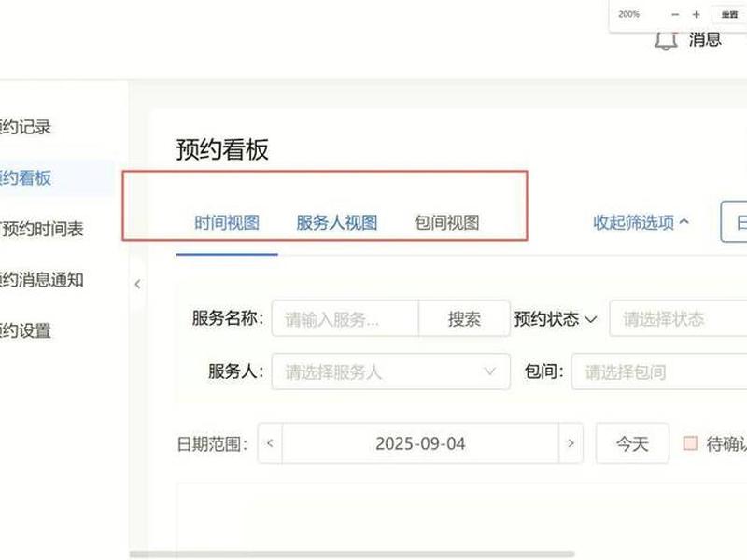The image size is (747, 560).
Task: Open the 消息 notification bell icon
Action: 666,40
